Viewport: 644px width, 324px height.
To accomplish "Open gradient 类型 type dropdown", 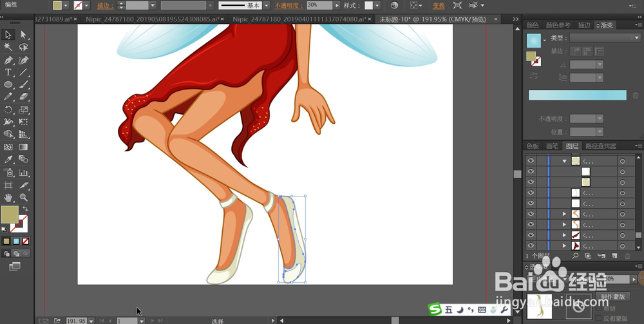I will pyautogui.click(x=637, y=38).
